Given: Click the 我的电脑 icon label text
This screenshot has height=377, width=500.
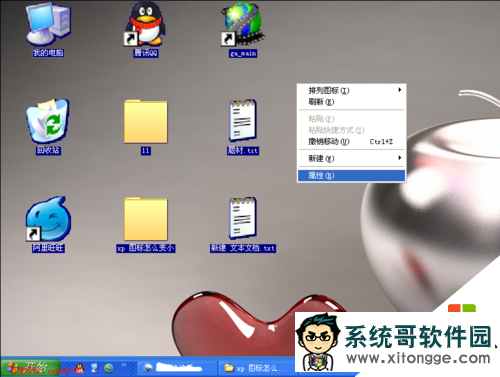Looking at the screenshot, I should [x=48, y=53].
